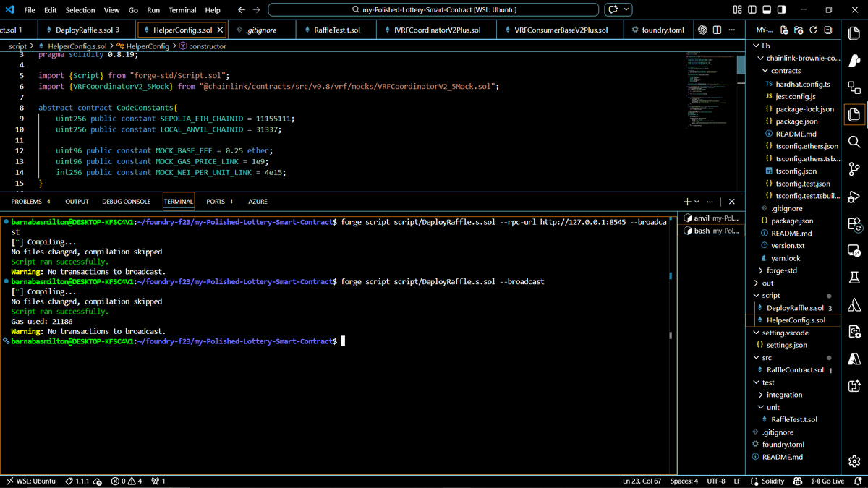868x488 pixels.
Task: Open the Remote Explorer monitor icon
Action: [x=854, y=251]
